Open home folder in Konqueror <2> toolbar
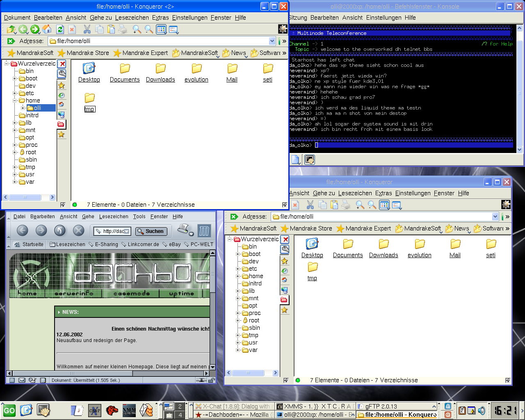 click(x=47, y=29)
